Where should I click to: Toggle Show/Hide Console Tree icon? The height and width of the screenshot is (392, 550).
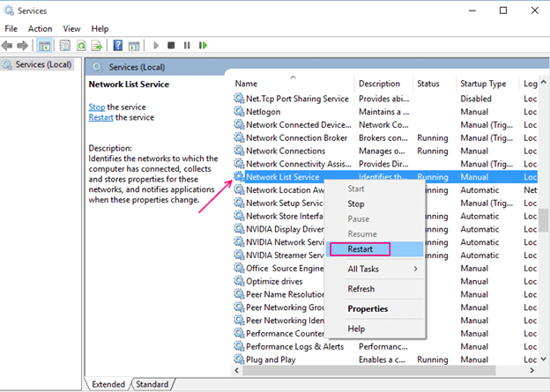pyautogui.click(x=44, y=46)
